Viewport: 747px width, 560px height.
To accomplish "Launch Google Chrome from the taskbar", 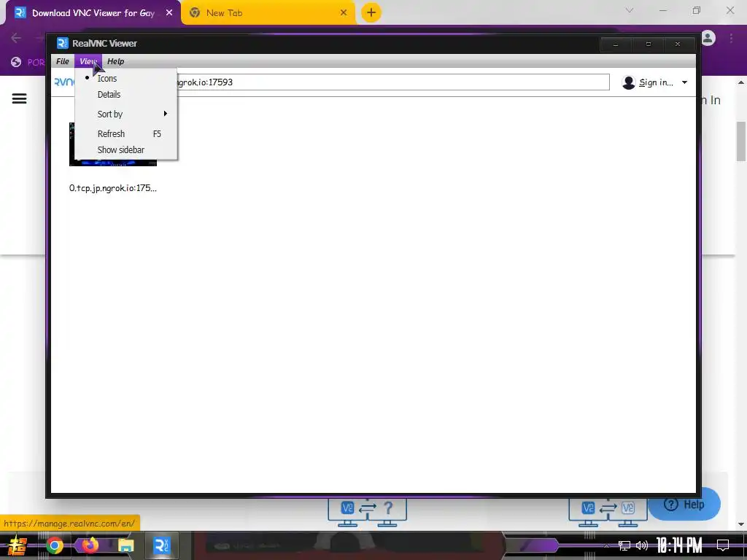I will pos(54,545).
